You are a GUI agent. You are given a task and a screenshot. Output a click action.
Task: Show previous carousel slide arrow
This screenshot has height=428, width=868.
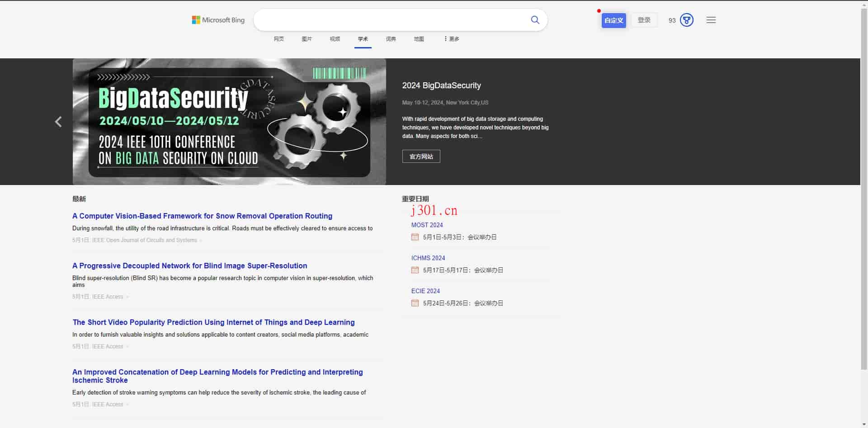[x=58, y=122]
